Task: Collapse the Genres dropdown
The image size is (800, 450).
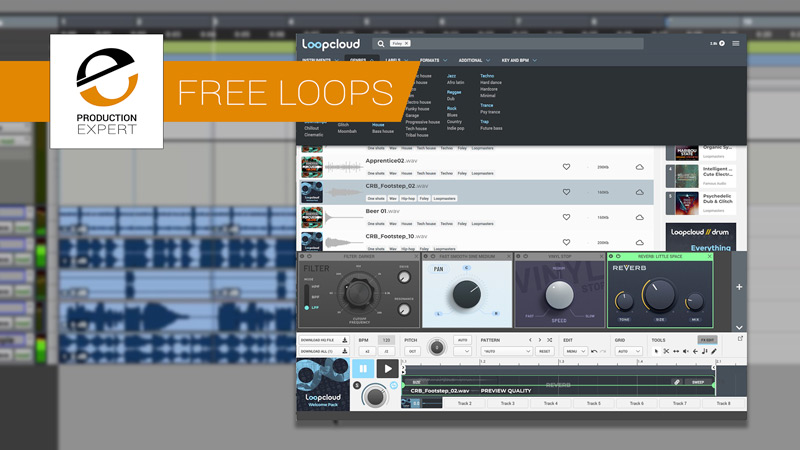Action: click(x=362, y=60)
